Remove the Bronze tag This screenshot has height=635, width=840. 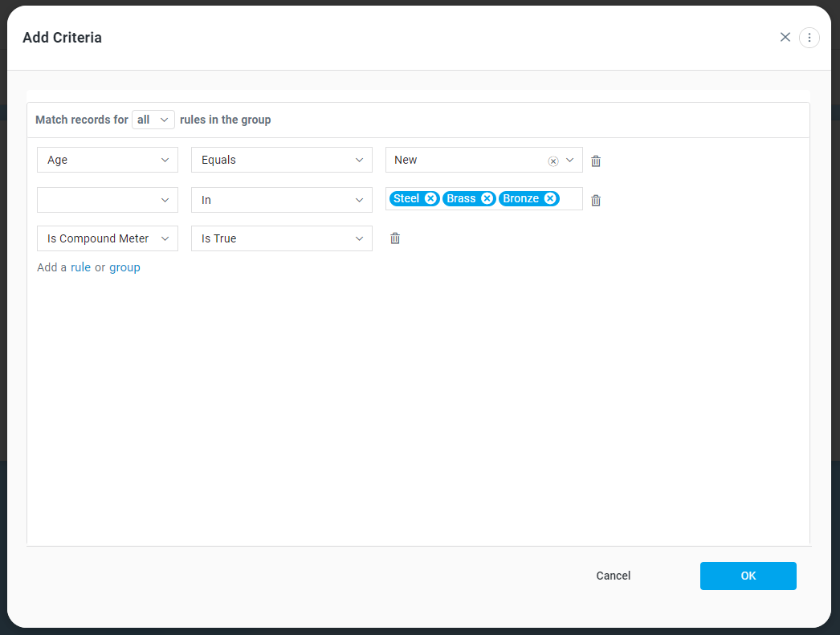coord(550,198)
